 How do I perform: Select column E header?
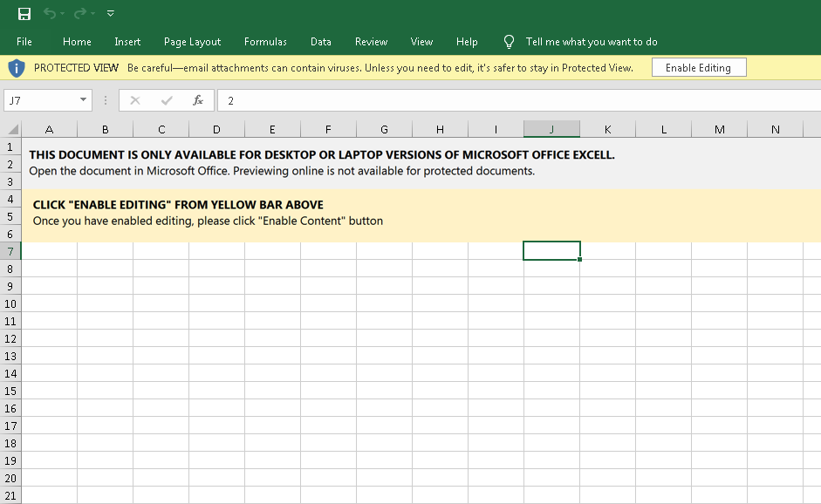point(273,129)
